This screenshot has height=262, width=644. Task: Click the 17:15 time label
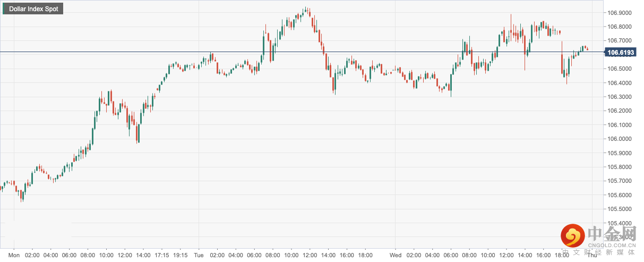coord(162,256)
